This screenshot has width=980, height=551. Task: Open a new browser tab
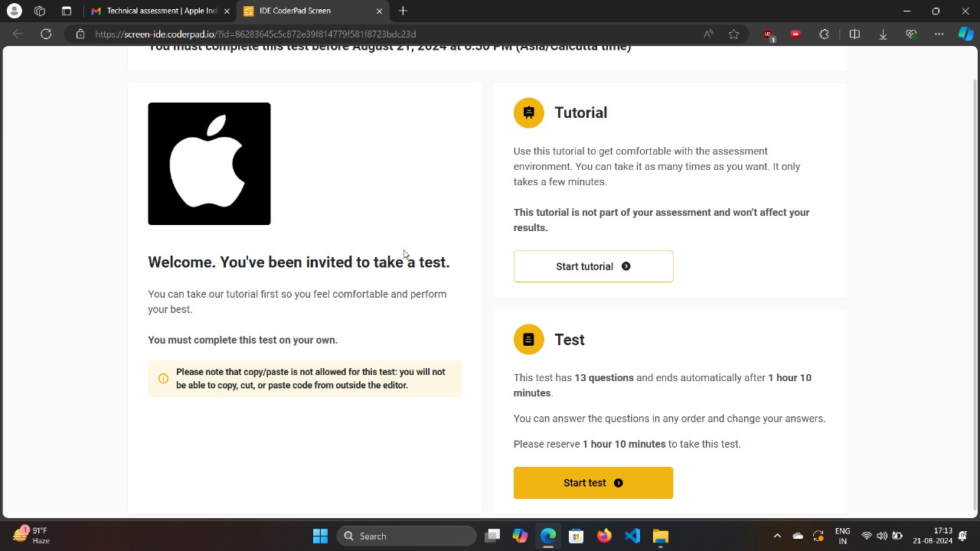point(403,11)
